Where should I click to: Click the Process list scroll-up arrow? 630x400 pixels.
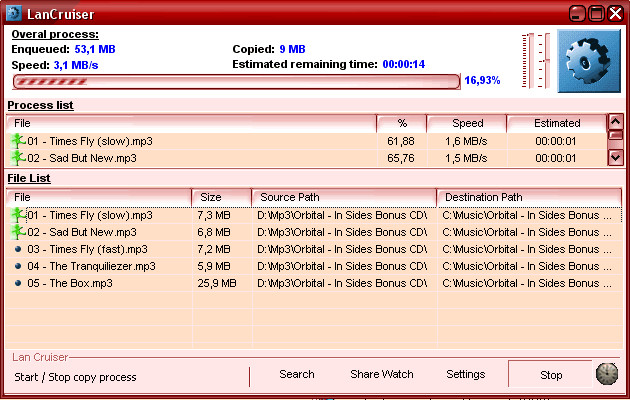[x=616, y=121]
